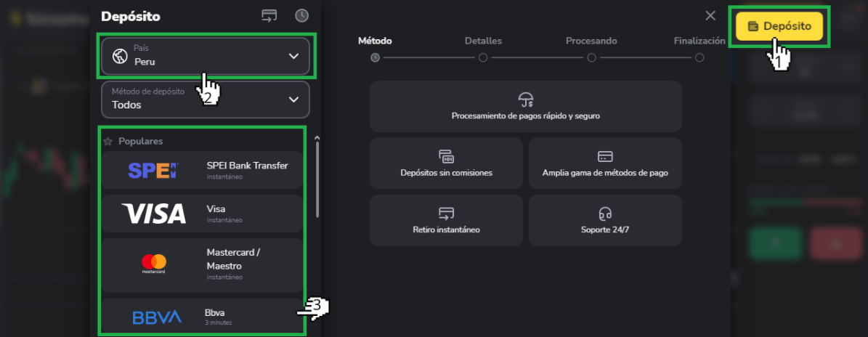Expand the Método de depósito dropdown

[x=293, y=100]
